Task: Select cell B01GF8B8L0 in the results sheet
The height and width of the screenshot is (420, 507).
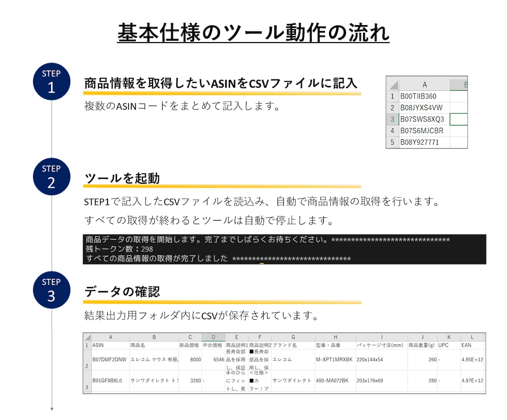Action: coord(111,380)
